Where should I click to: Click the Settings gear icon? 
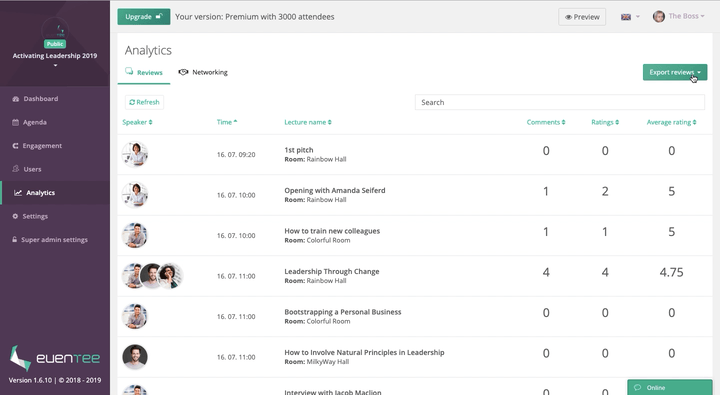point(15,216)
